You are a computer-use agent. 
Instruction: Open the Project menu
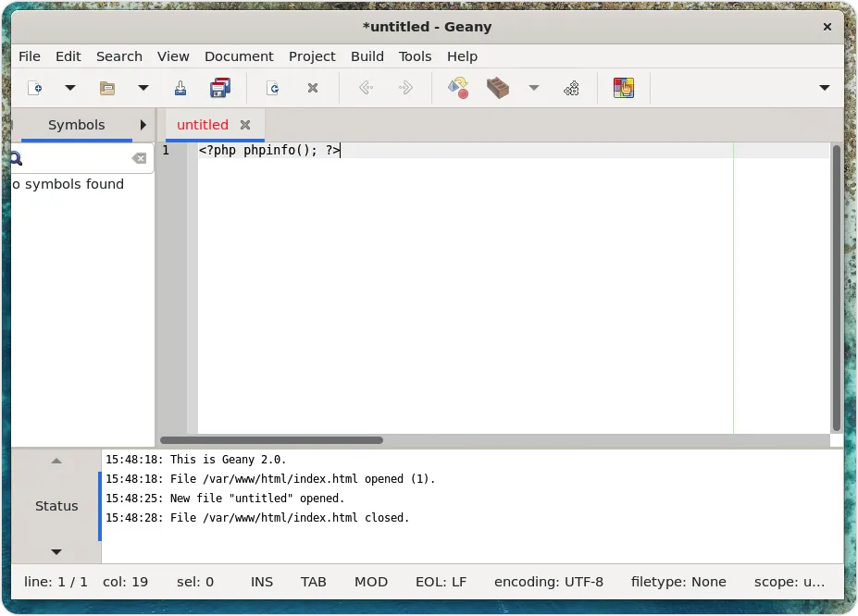(x=312, y=56)
